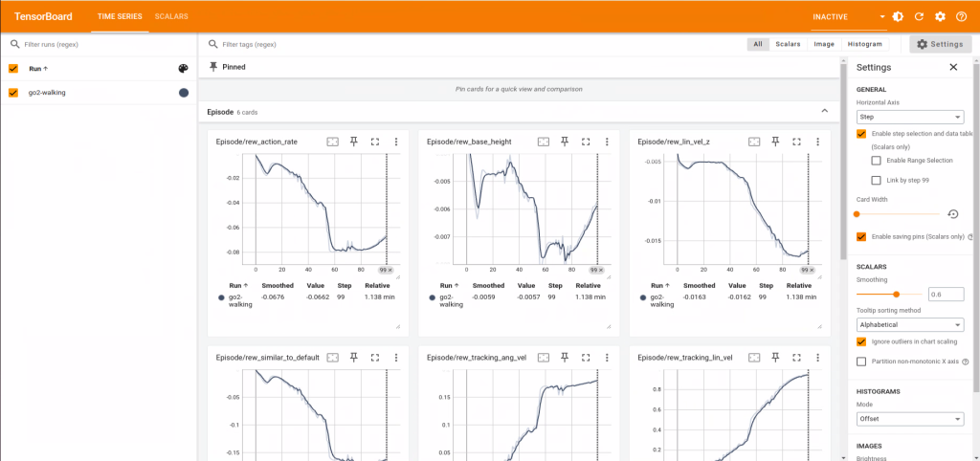The height and width of the screenshot is (461, 980).
Task: Open the run color palette icon
Action: [183, 69]
